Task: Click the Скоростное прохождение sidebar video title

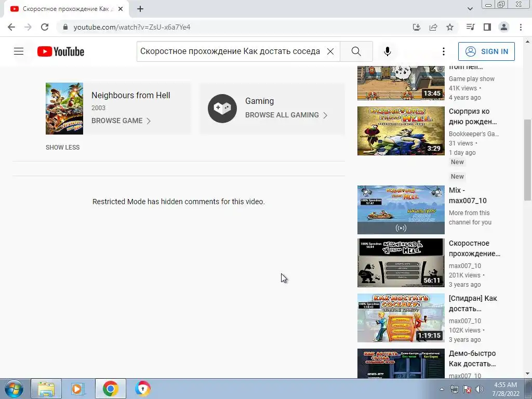Action: 474,248
